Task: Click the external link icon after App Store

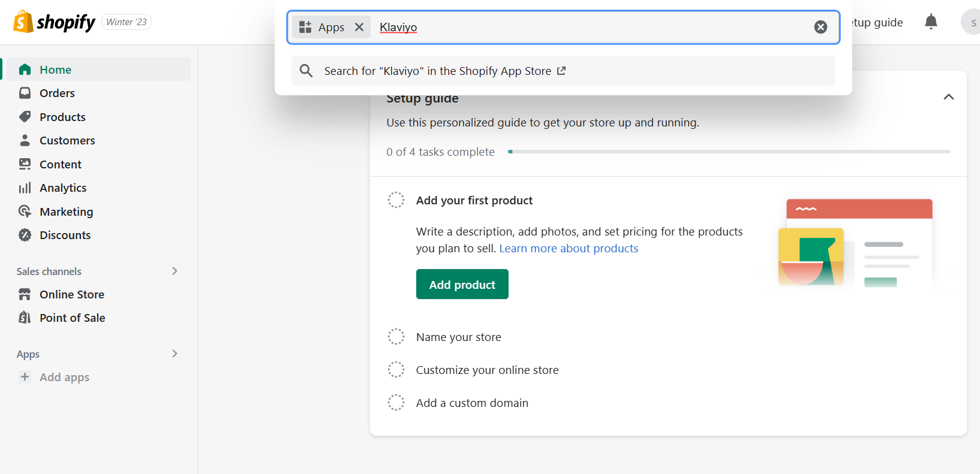Action: coord(561,71)
